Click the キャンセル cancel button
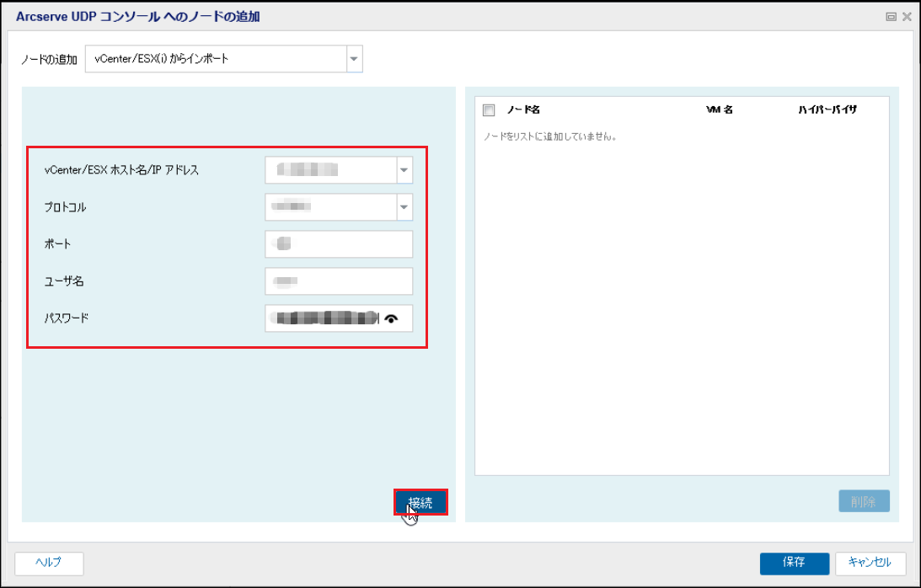The image size is (921, 588). [x=870, y=563]
